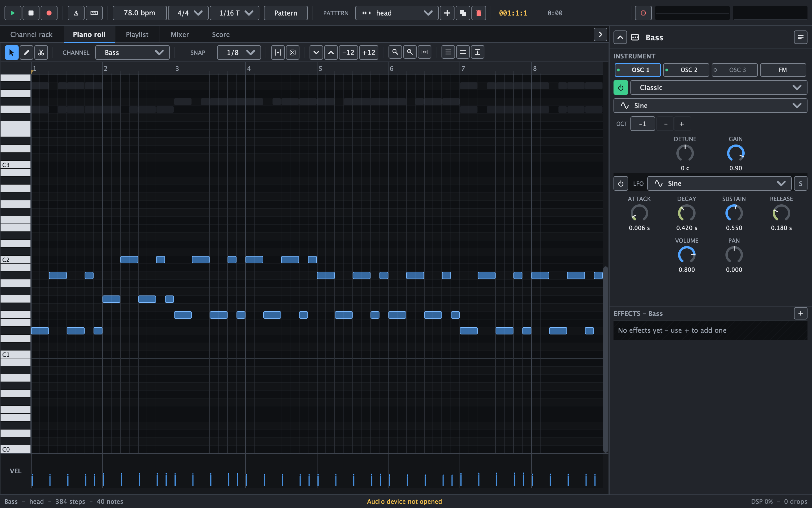Toggle the green oscillator power button
This screenshot has height=508, width=812.
tap(621, 88)
